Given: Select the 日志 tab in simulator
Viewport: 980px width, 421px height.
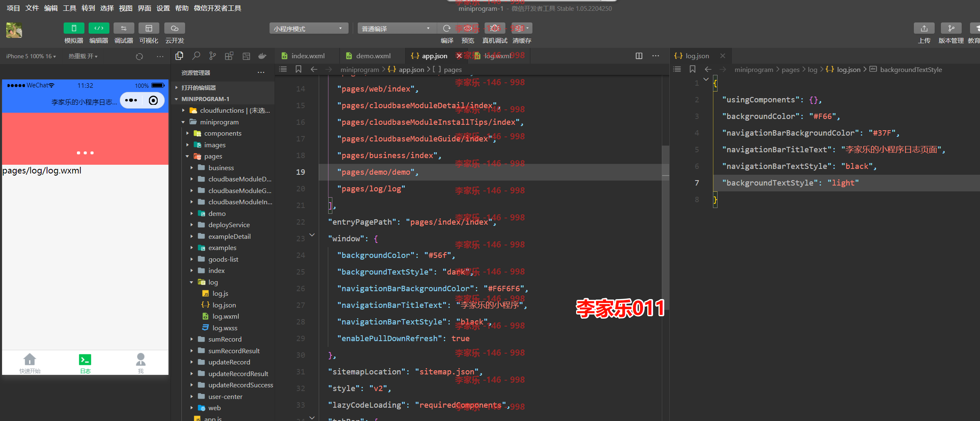Looking at the screenshot, I should point(85,363).
